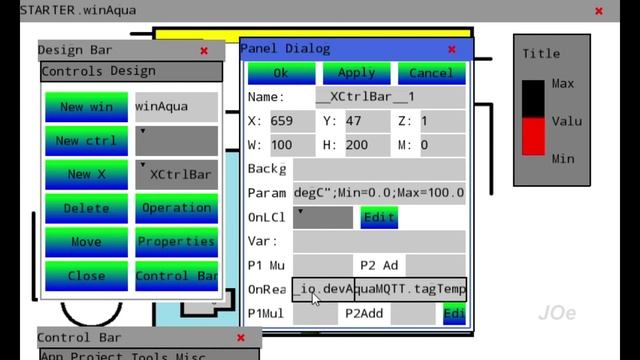This screenshot has height=360, width=640.
Task: Select the Z field value 1
Action: (x=443, y=121)
